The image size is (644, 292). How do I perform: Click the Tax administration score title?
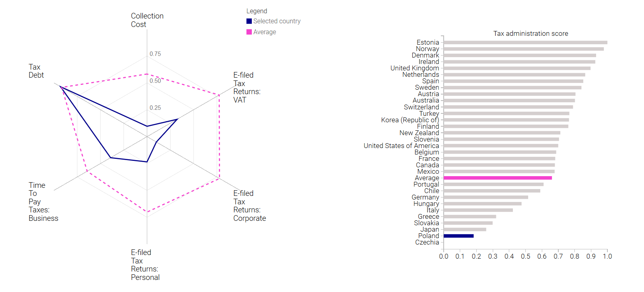point(531,33)
